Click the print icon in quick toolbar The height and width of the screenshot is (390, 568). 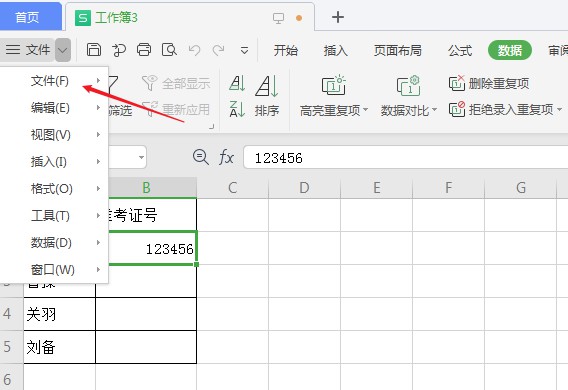point(144,50)
